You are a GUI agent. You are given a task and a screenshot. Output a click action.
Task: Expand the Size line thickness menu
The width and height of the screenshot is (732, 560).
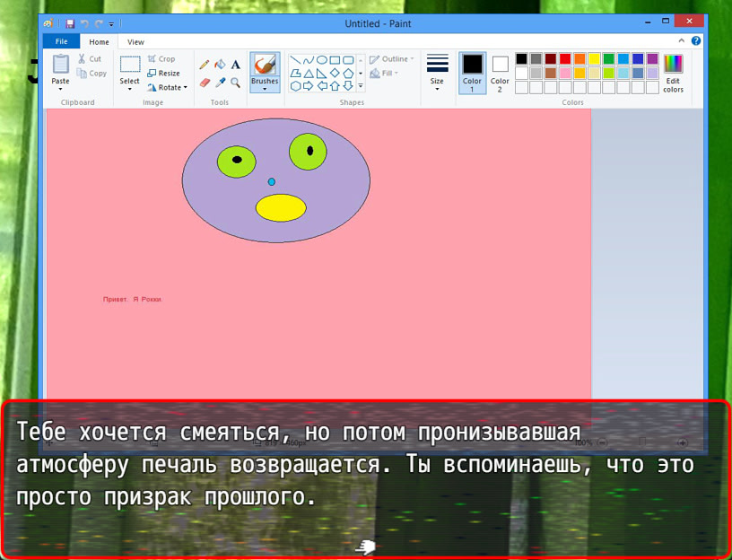click(437, 73)
